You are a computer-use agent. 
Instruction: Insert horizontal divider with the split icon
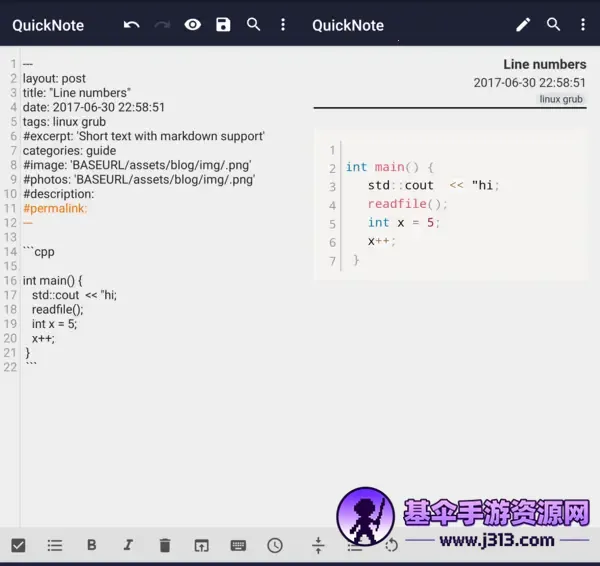pyautogui.click(x=318, y=545)
